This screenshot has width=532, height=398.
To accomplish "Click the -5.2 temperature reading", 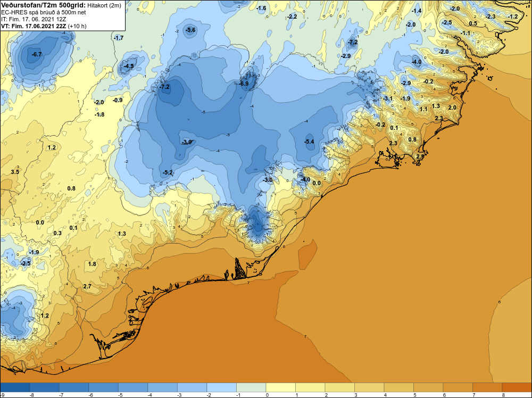I will click(x=168, y=172).
